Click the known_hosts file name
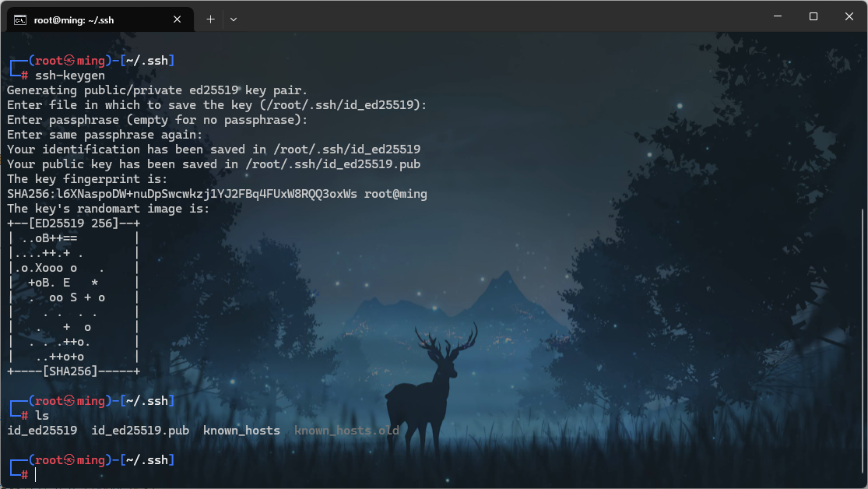This screenshot has width=868, height=489. coord(241,431)
